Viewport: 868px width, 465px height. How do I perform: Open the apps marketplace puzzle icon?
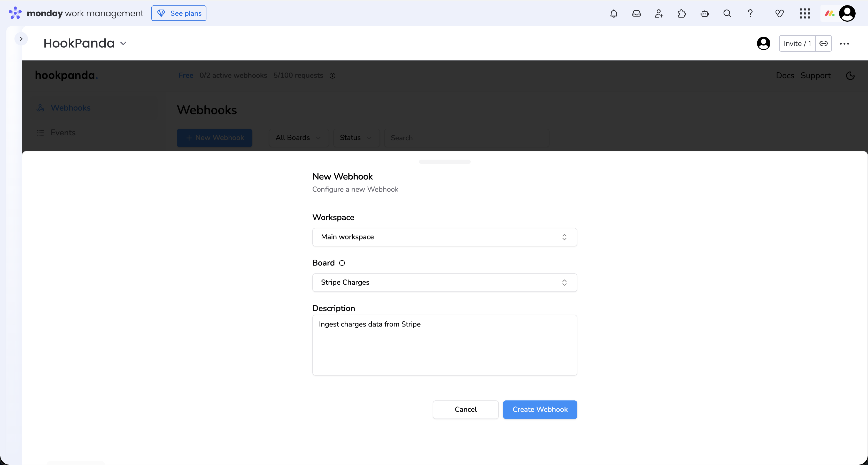(x=681, y=13)
